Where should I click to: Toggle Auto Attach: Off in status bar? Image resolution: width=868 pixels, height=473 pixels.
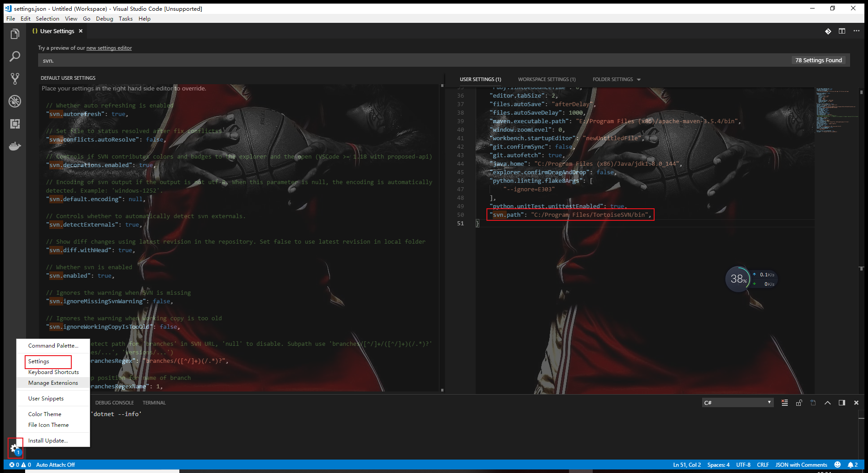56,464
